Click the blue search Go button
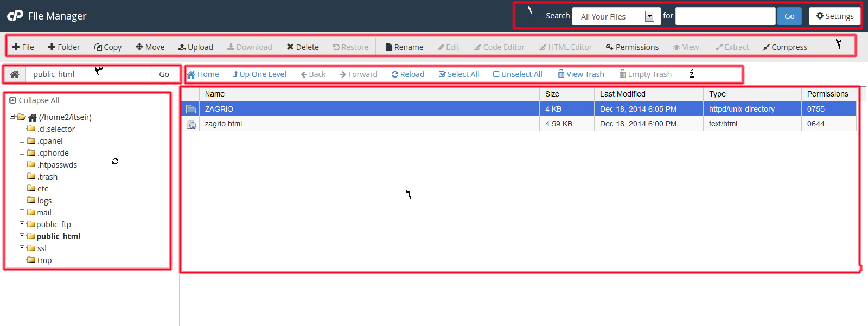The width and height of the screenshot is (868, 326). [789, 16]
